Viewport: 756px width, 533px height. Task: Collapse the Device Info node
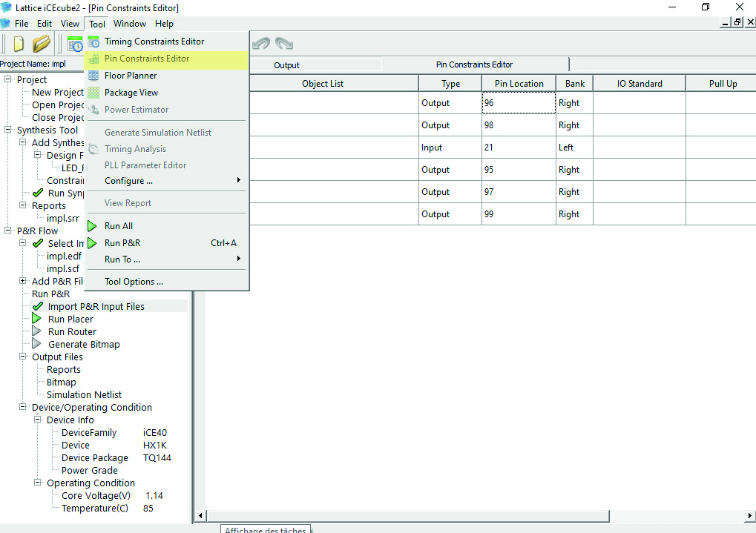point(38,420)
